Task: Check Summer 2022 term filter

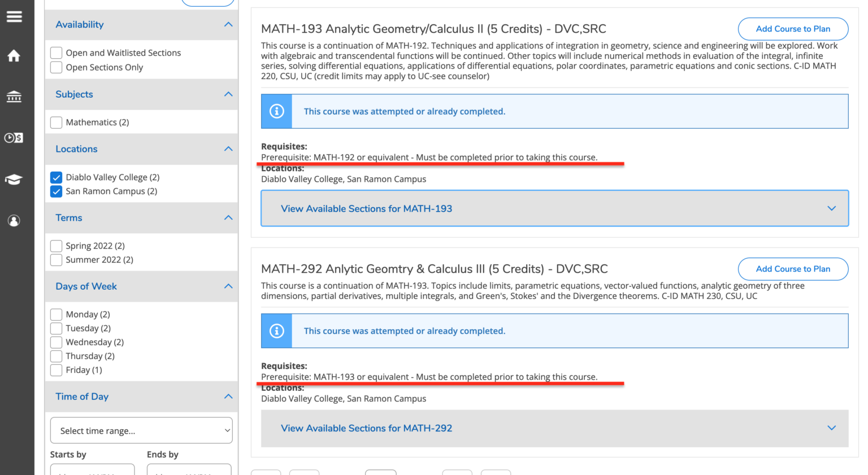Action: pos(56,260)
